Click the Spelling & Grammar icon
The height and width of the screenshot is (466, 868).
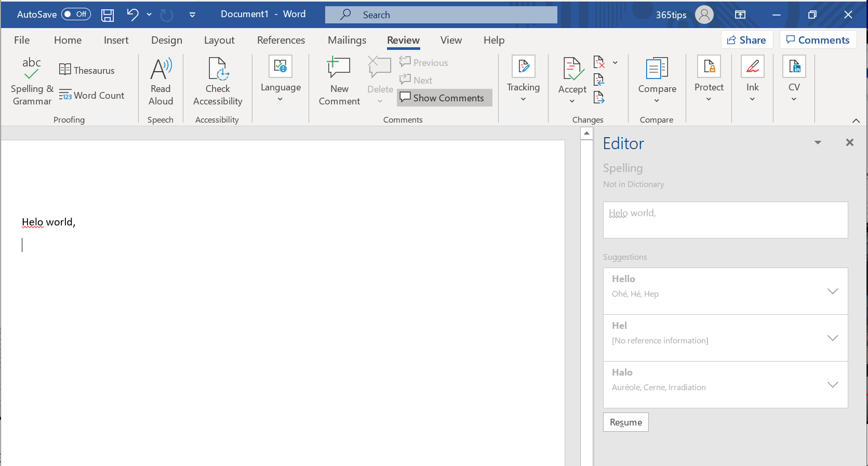tap(31, 69)
